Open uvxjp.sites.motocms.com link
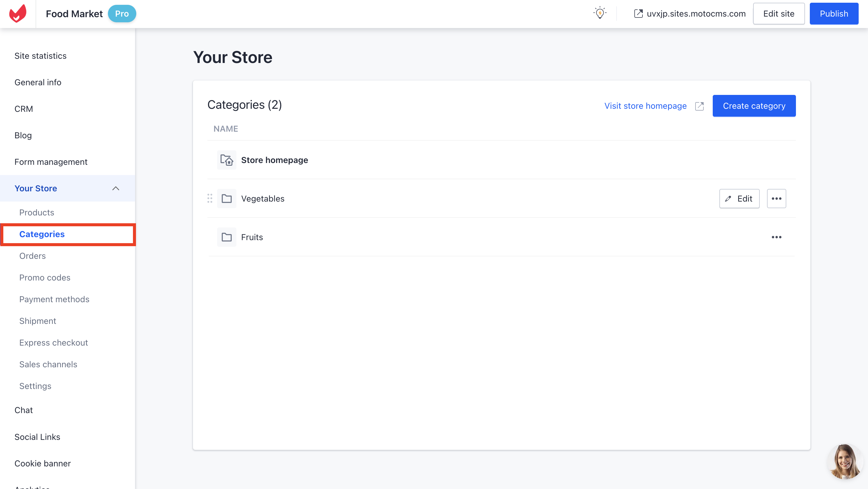This screenshot has width=868, height=489. pyautogui.click(x=696, y=14)
